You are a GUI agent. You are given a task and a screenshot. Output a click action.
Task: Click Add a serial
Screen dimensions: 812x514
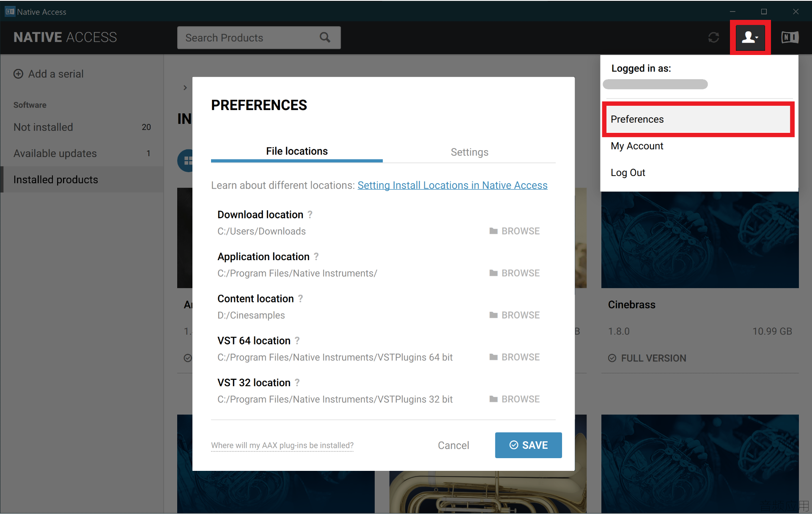(49, 74)
